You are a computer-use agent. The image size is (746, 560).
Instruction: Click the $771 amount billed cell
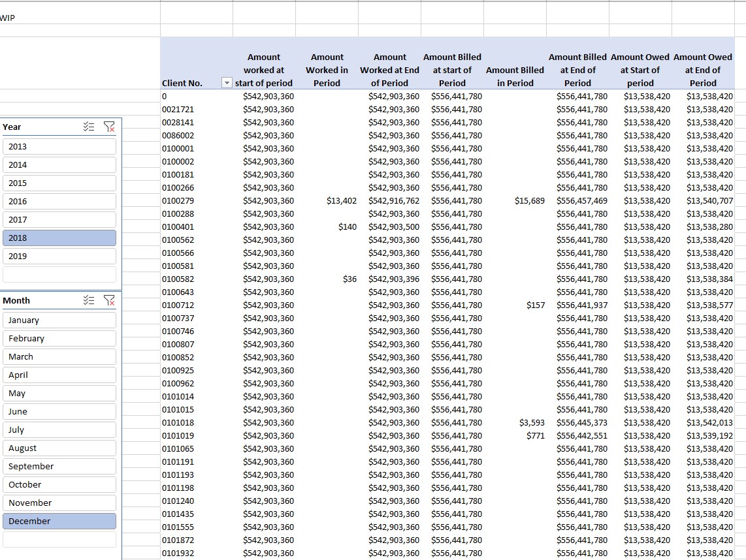click(x=515, y=435)
